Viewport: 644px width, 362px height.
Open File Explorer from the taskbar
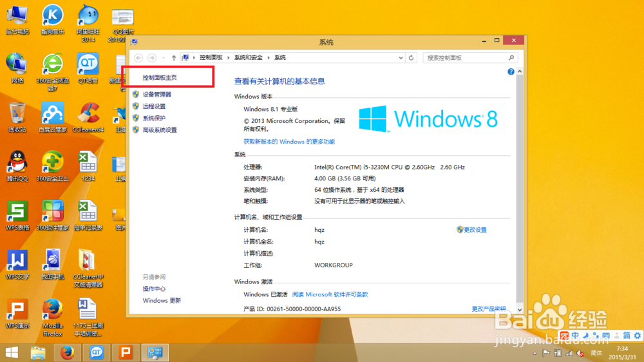point(38,352)
